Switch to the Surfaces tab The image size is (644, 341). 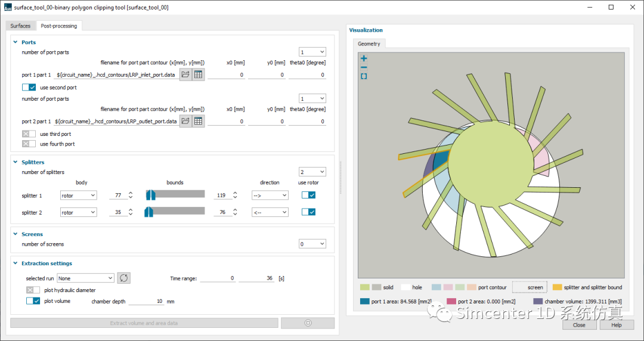tap(20, 26)
